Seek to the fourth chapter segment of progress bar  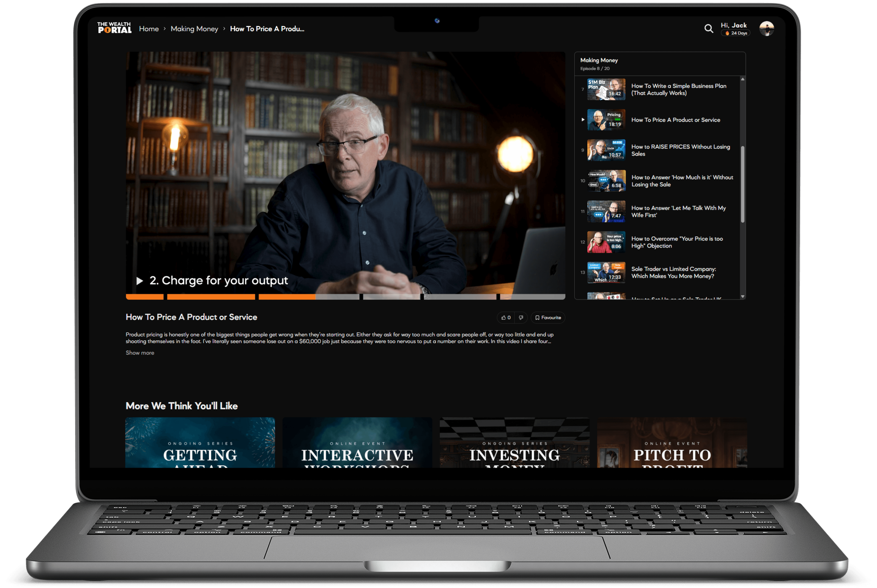[392, 297]
